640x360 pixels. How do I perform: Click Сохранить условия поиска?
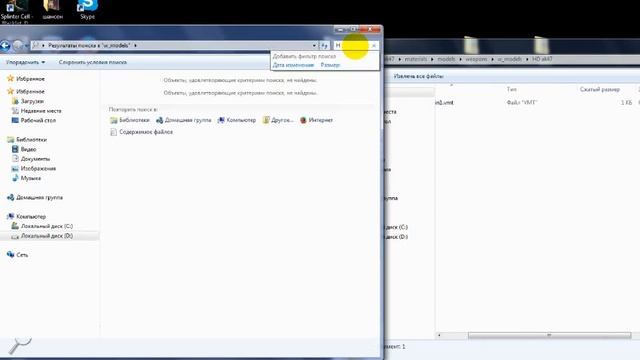(x=93, y=62)
